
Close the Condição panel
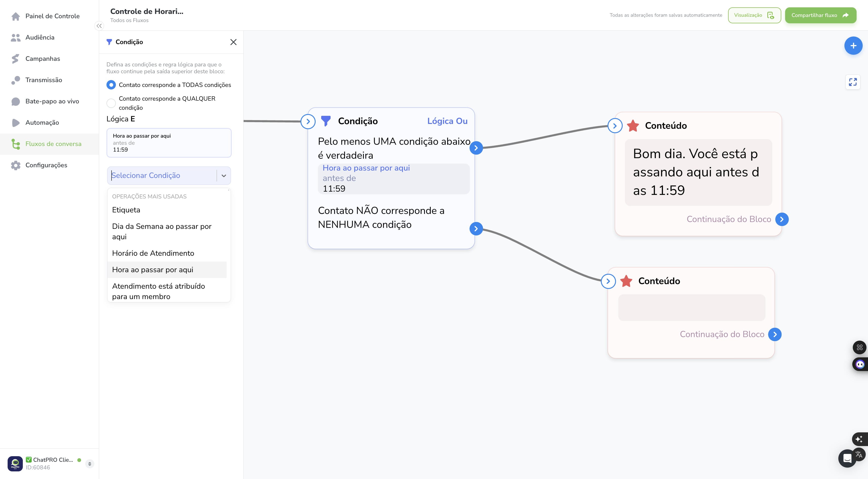tap(233, 42)
